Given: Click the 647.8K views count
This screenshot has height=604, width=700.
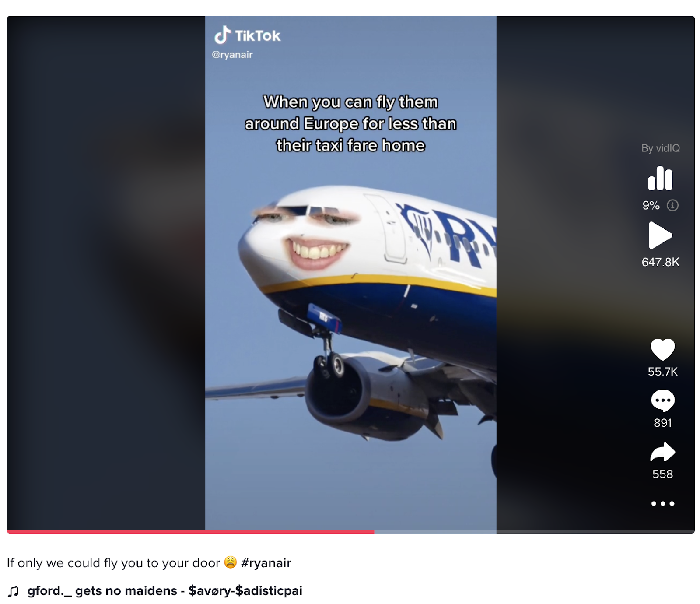Looking at the screenshot, I should [x=660, y=262].
